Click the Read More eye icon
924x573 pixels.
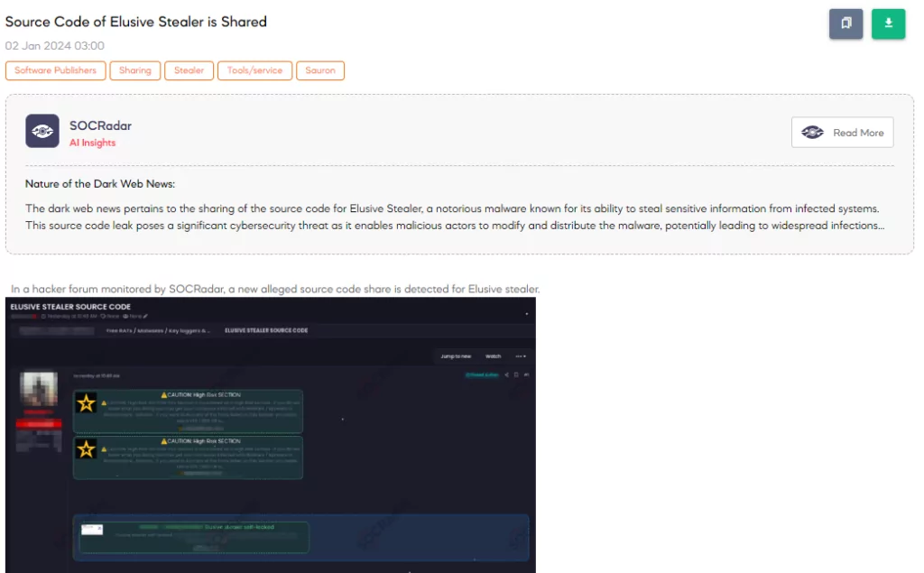pyautogui.click(x=813, y=133)
